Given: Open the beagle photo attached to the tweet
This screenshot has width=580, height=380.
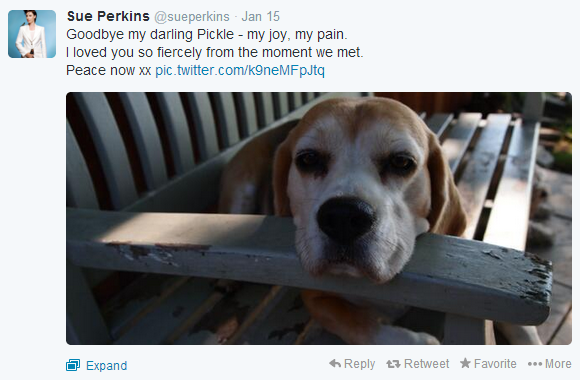Looking at the screenshot, I should tap(319, 218).
